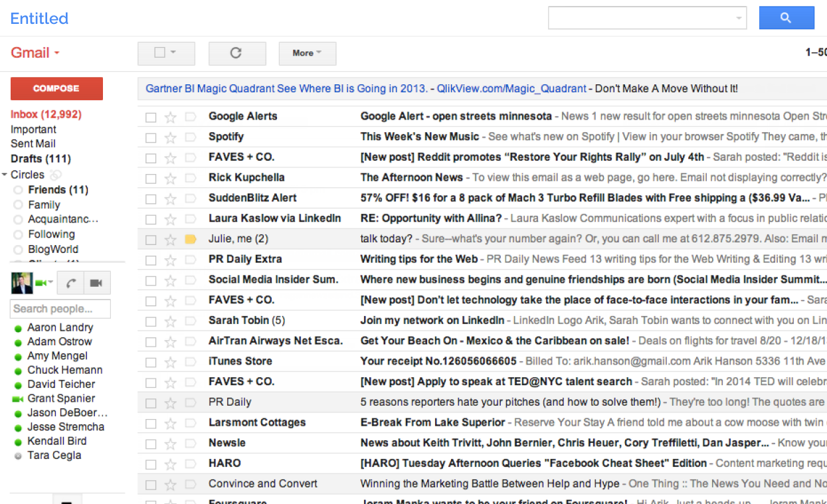
Task: Open the More actions dropdown
Action: coord(307,53)
